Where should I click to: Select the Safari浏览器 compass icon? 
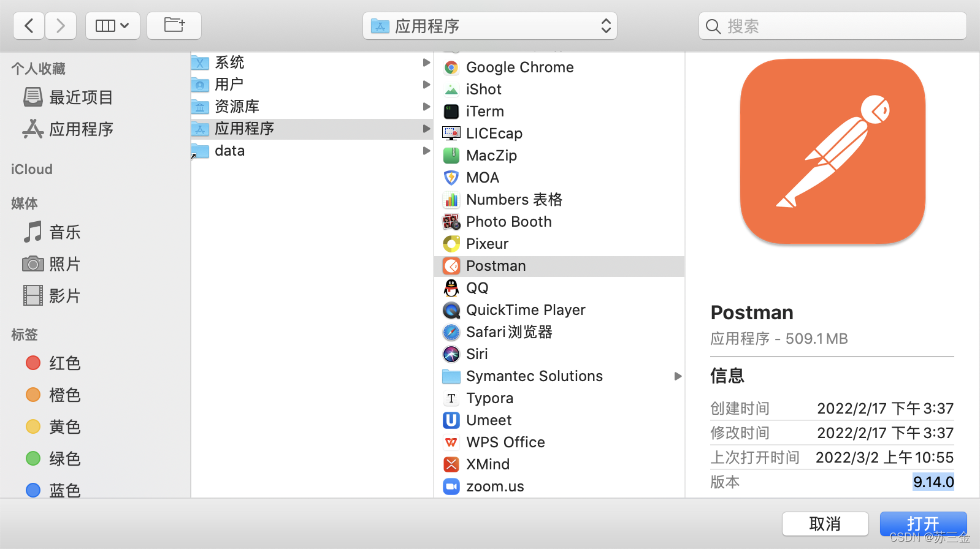coord(451,332)
